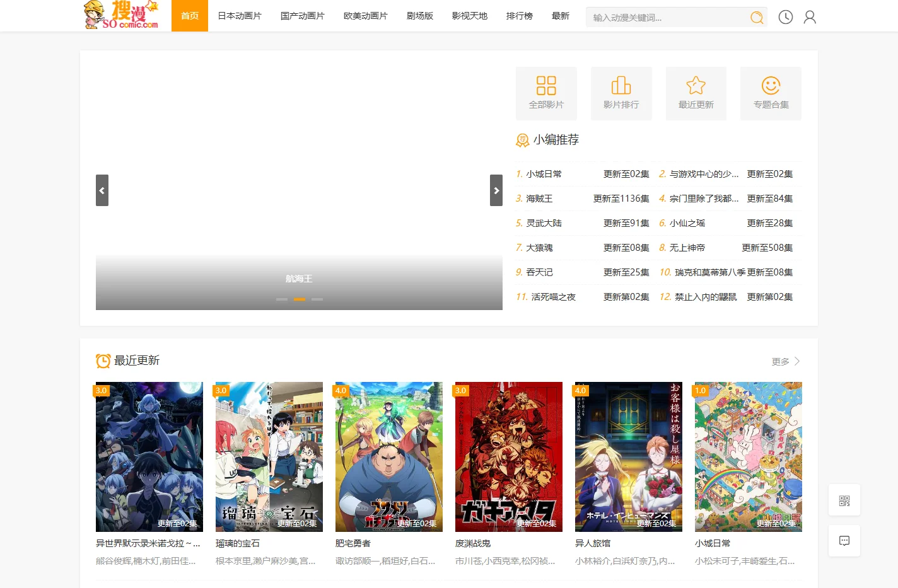This screenshot has width=898, height=588.
Task: Select the first carousel indicator dot
Action: click(282, 299)
